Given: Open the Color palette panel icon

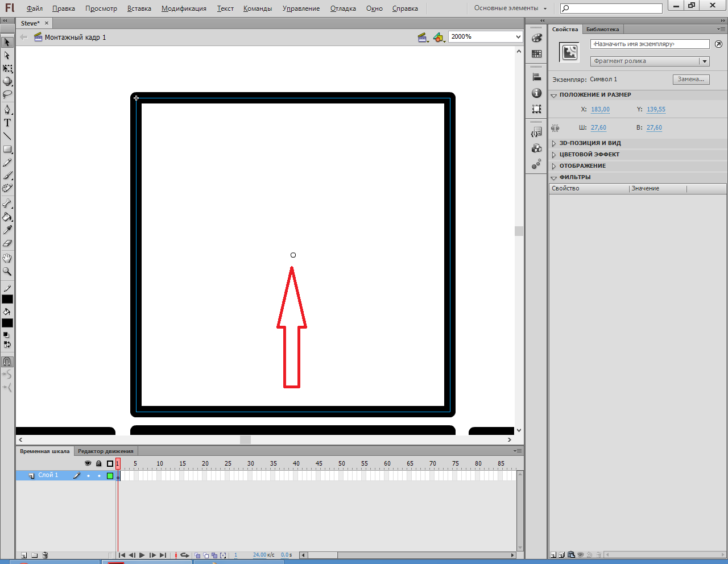Looking at the screenshot, I should pyautogui.click(x=536, y=38).
